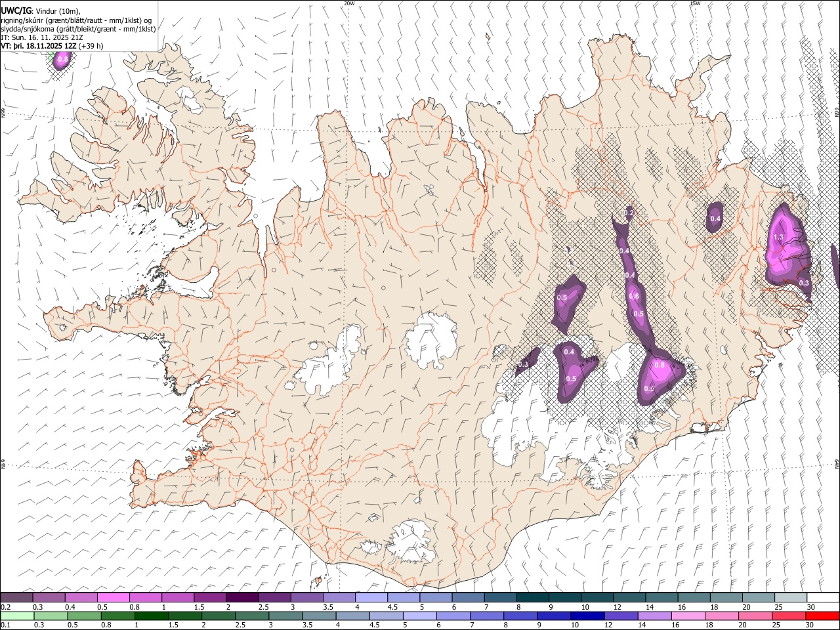Click the 0.2 value at the top of the snow band

(x=629, y=213)
